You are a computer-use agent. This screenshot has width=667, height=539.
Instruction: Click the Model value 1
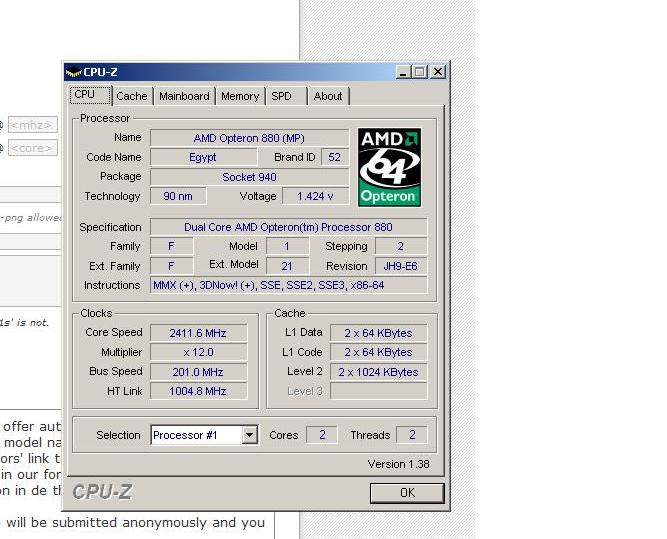(x=287, y=246)
